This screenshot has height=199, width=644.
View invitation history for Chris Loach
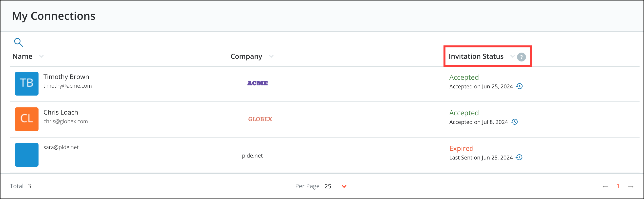[515, 122]
